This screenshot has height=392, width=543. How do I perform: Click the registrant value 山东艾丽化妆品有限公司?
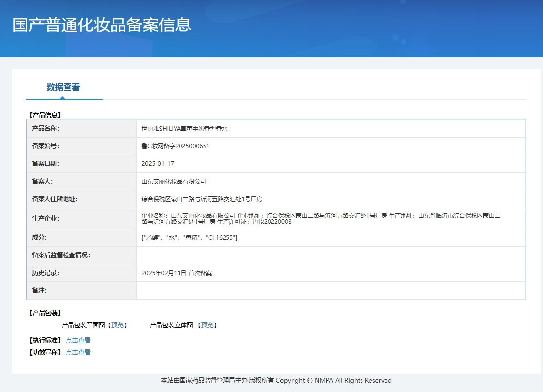tap(174, 182)
